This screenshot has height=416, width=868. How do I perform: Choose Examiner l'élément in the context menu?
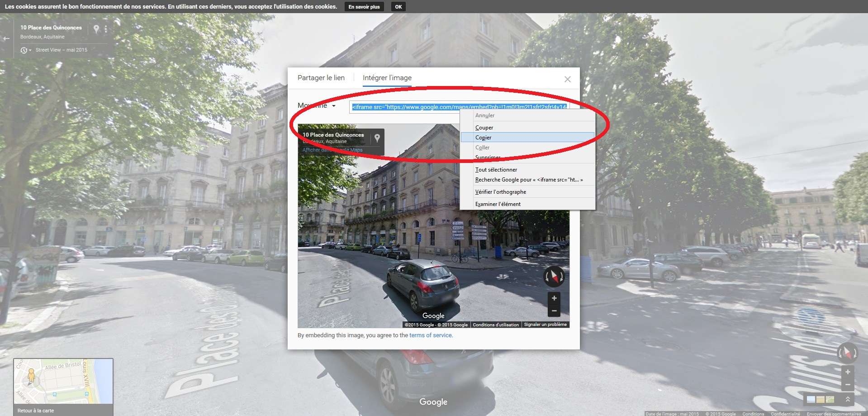tap(527, 204)
